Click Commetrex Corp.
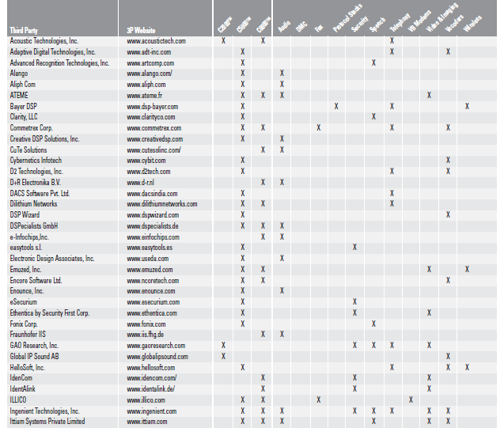The width and height of the screenshot is (504, 428). (x=32, y=128)
